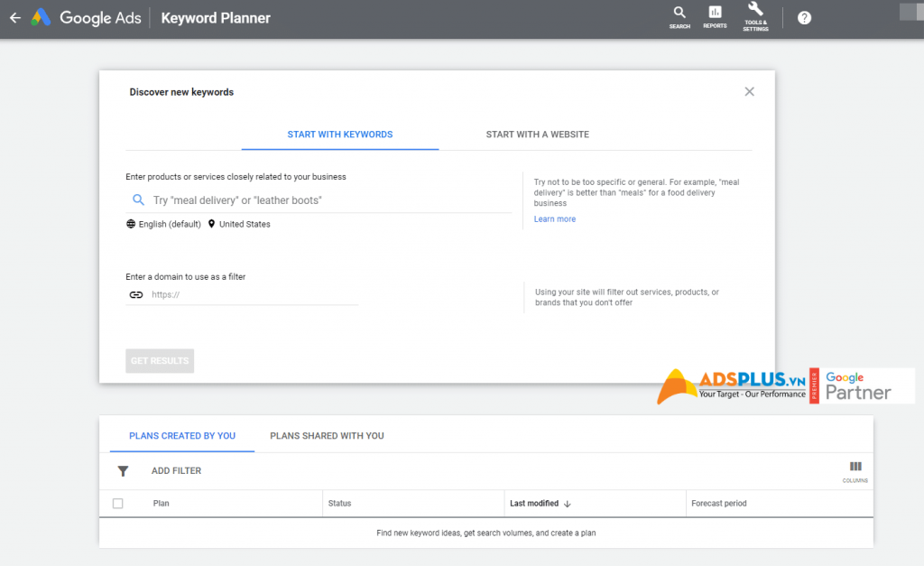Image resolution: width=924 pixels, height=566 pixels.
Task: Click the Google Ads logo
Action: 87,18
